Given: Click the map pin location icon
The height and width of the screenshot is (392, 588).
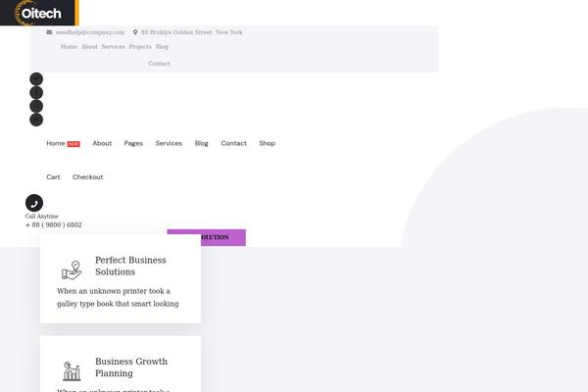Looking at the screenshot, I should tap(135, 32).
